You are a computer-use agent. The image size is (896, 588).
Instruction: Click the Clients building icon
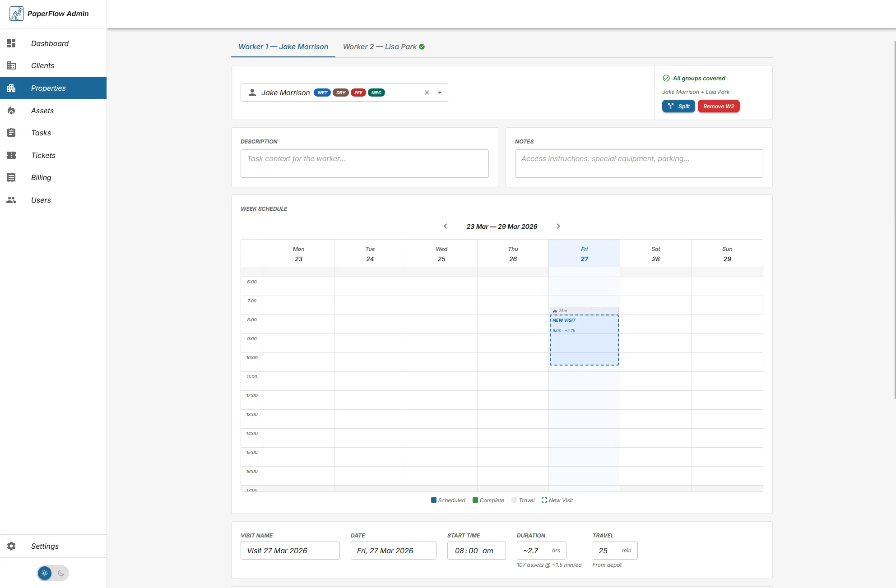11,65
